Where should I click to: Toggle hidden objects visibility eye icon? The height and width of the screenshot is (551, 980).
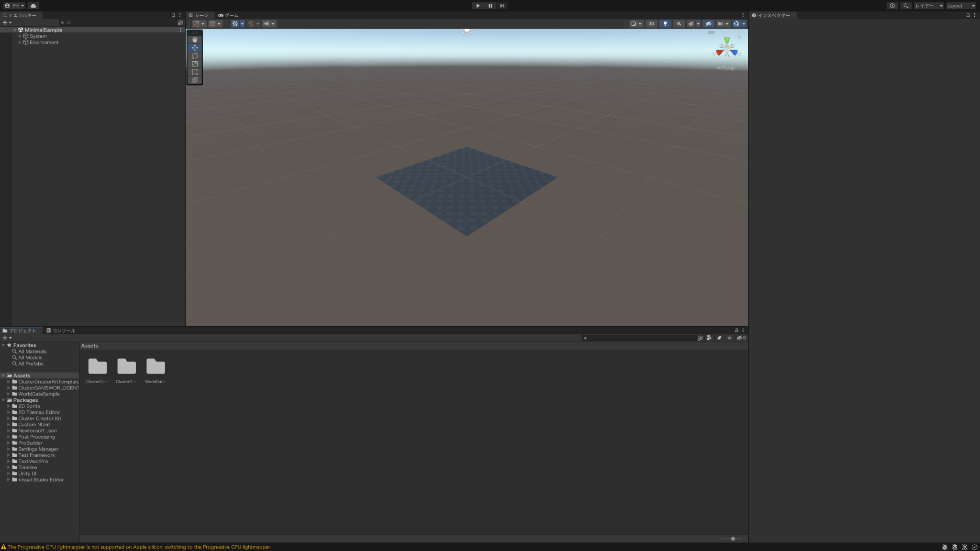click(708, 24)
